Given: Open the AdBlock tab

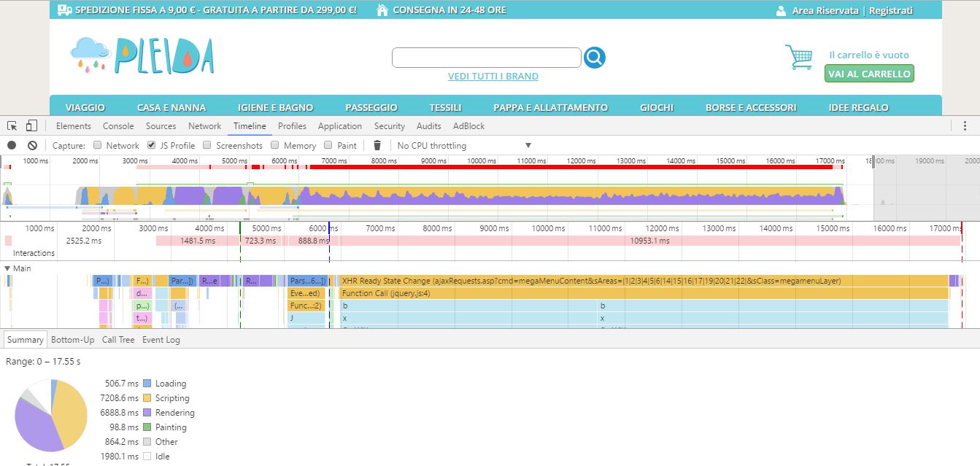Looking at the screenshot, I should point(468,126).
